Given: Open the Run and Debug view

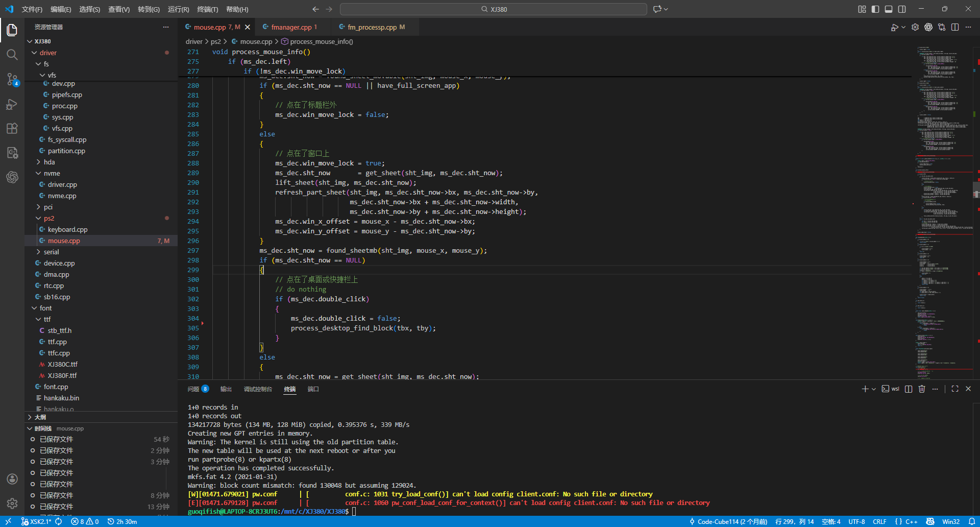Looking at the screenshot, I should (12, 104).
